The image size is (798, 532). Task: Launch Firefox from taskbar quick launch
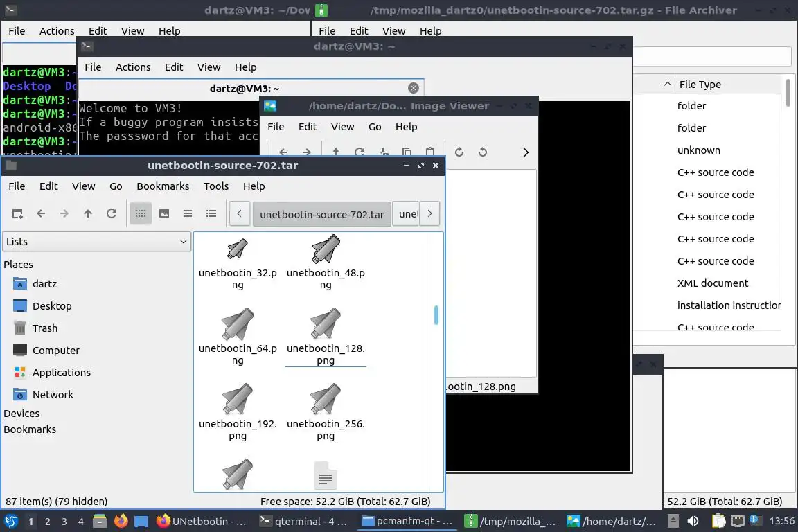121,522
